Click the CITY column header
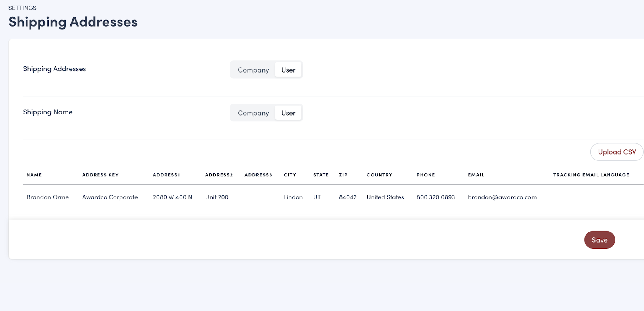Screen dimensions: 644x311 point(290,175)
